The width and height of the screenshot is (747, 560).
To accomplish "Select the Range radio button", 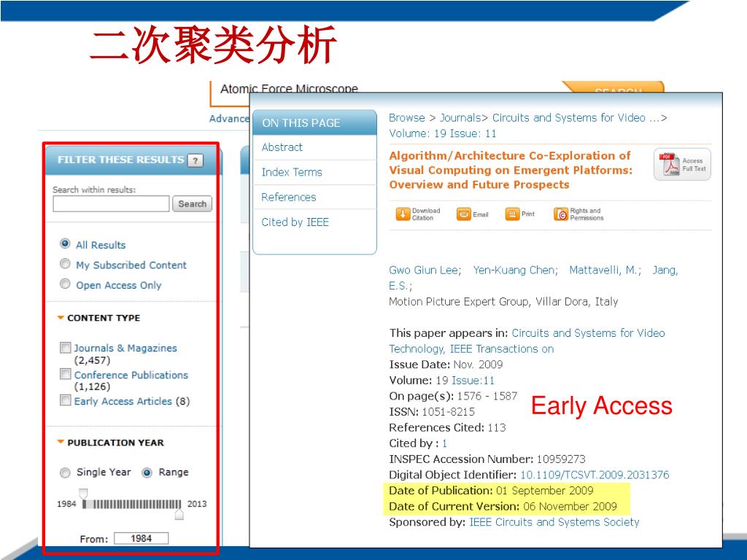I will [x=147, y=472].
